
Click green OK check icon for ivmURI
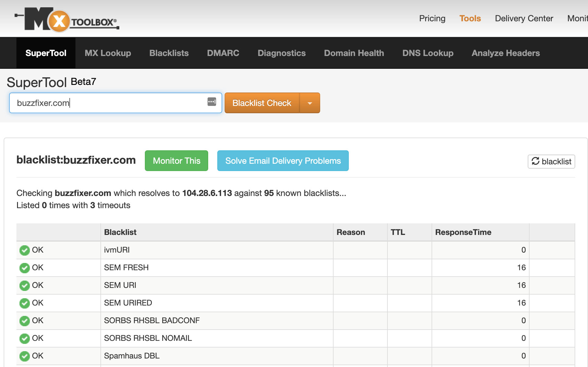(24, 250)
